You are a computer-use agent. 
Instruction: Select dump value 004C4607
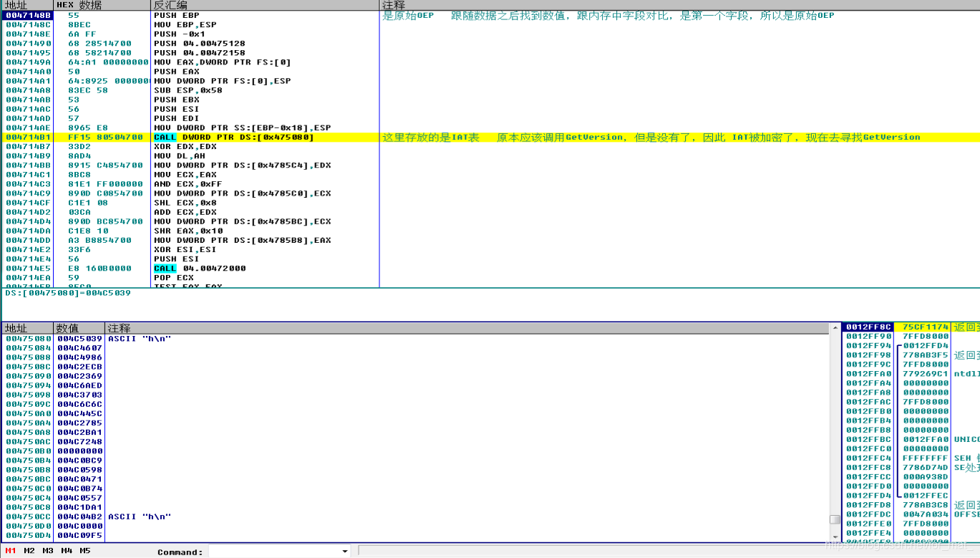pyautogui.click(x=79, y=347)
